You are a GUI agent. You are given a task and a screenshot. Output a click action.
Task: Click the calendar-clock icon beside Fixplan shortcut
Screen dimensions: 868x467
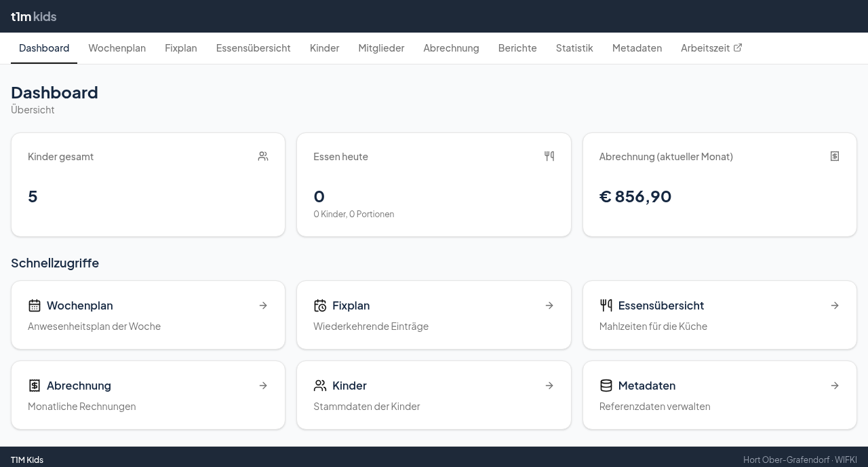(320, 305)
